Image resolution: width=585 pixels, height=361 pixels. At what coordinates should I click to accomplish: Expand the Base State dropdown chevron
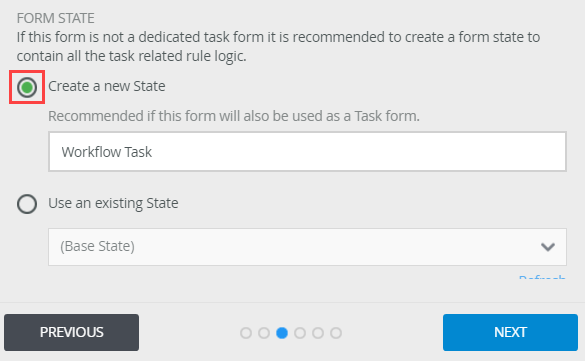tap(548, 247)
